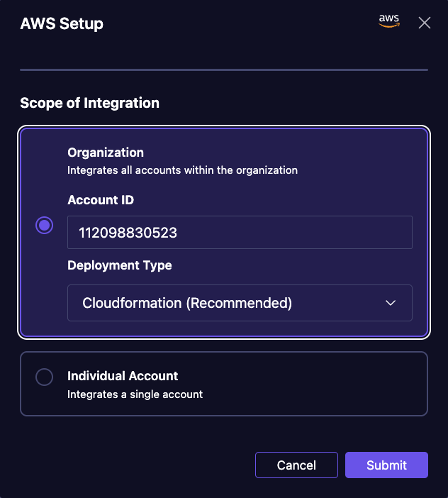Click the Account ID input field
The height and width of the screenshot is (498, 448).
pyautogui.click(x=240, y=232)
